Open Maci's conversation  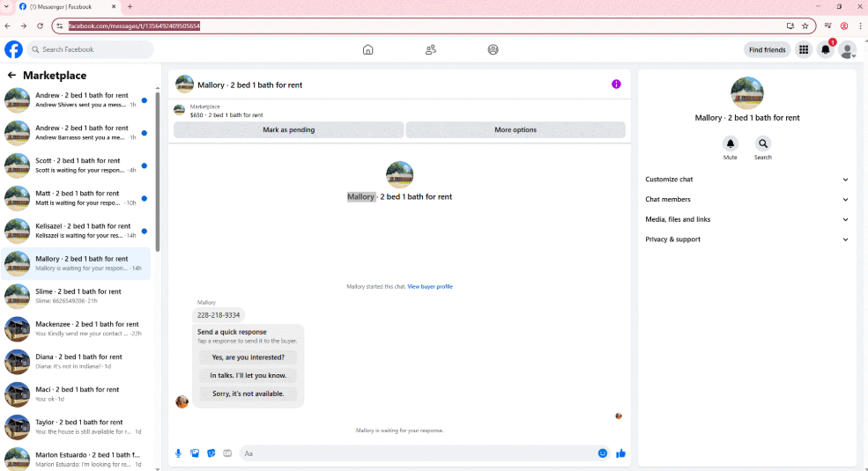(77, 394)
